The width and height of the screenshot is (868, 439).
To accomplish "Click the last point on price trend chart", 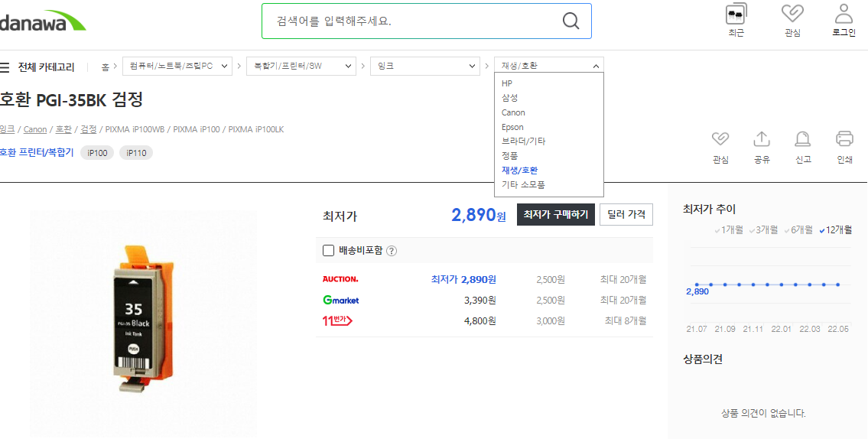I will click(838, 285).
